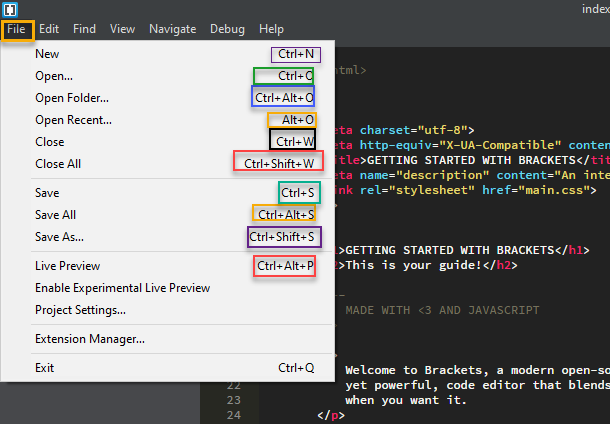The height and width of the screenshot is (424, 610).
Task: Click the charset="utf-8" code text
Action: (414, 130)
